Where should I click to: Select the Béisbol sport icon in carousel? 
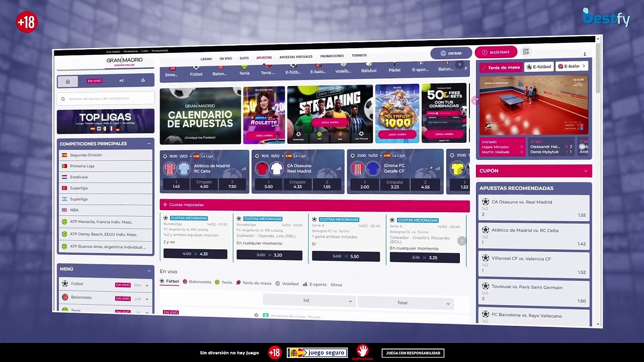(x=369, y=68)
